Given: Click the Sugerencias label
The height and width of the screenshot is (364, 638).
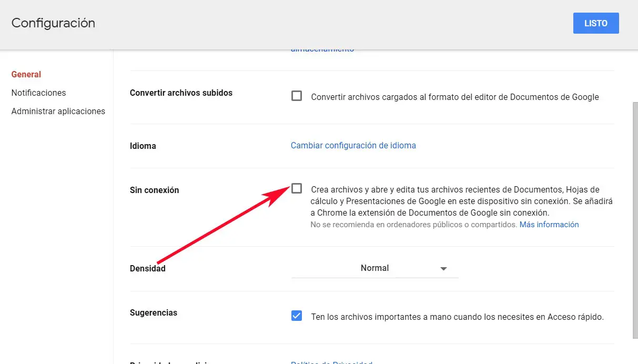Looking at the screenshot, I should pyautogui.click(x=154, y=312).
